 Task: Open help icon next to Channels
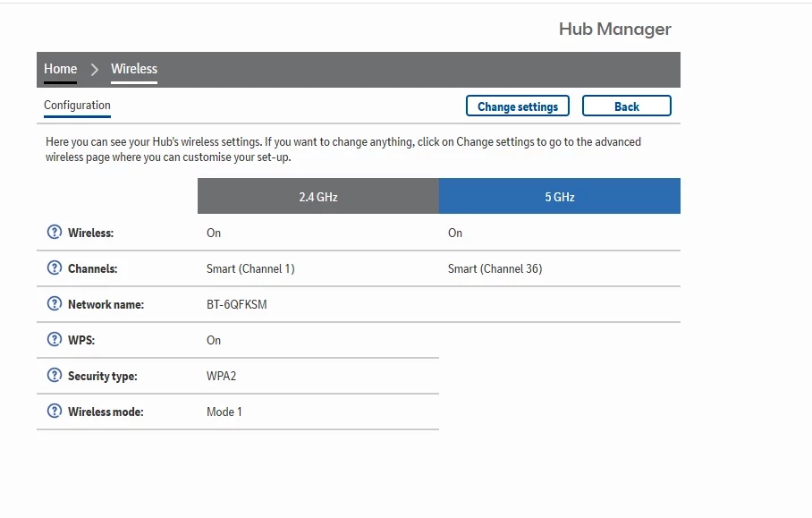click(54, 268)
